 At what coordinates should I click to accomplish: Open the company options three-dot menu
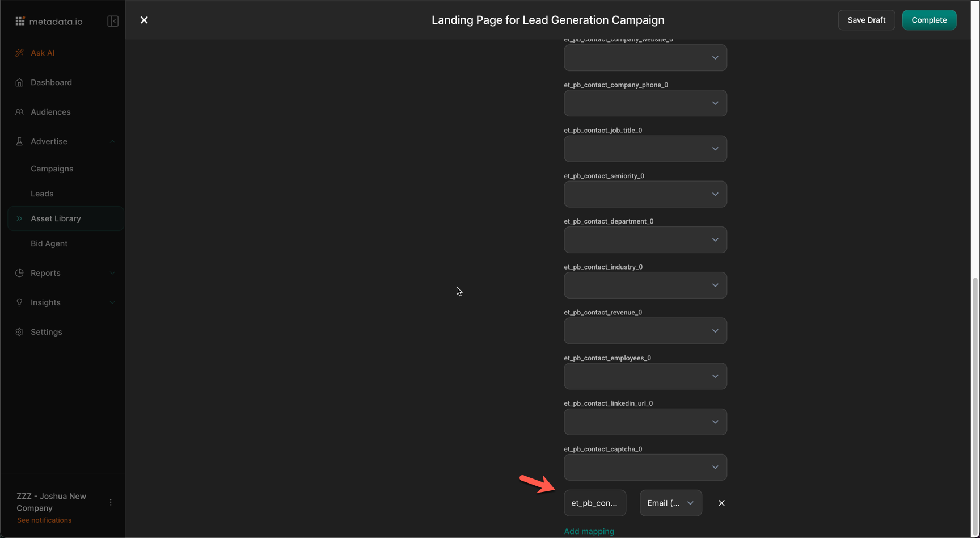(x=111, y=502)
